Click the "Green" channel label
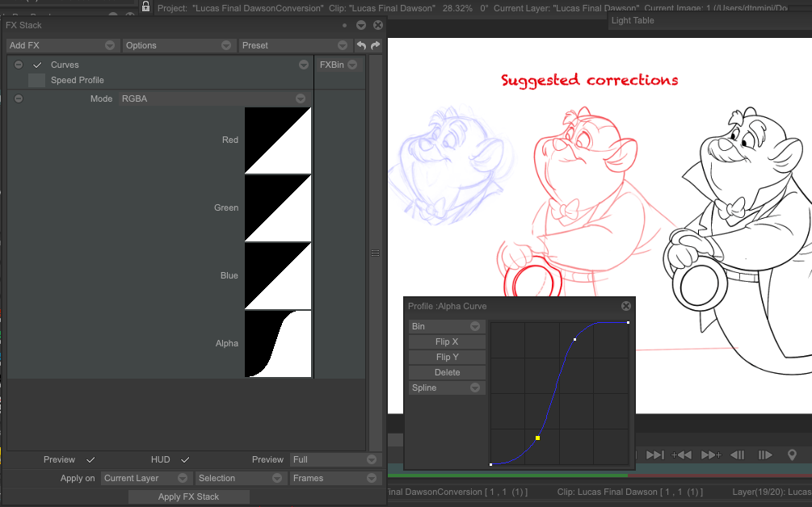This screenshot has height=507, width=812. 226,207
